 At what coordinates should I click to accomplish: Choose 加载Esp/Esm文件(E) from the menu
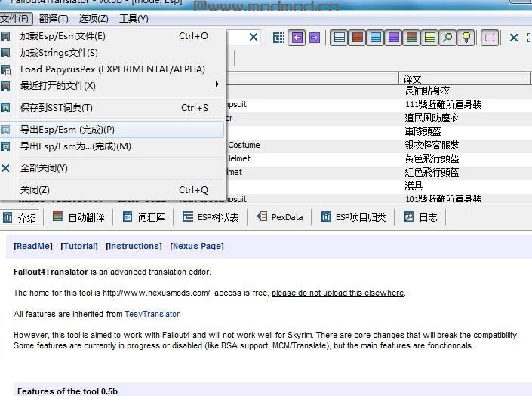(112, 36)
